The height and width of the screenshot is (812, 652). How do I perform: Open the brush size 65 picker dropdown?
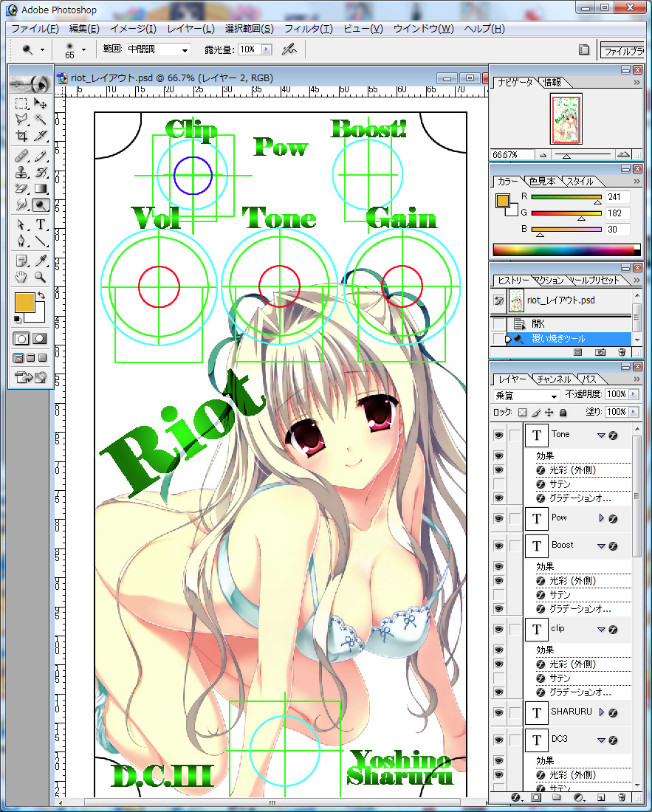[x=84, y=49]
